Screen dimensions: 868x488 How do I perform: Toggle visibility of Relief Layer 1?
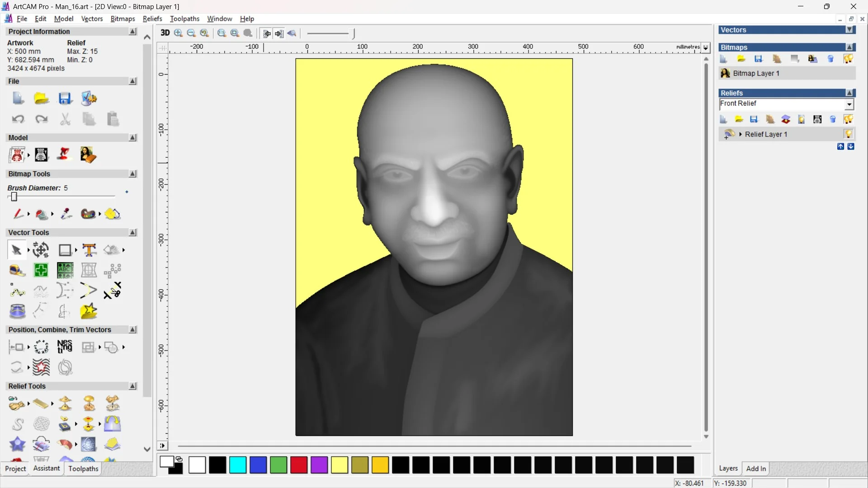pyautogui.click(x=849, y=134)
